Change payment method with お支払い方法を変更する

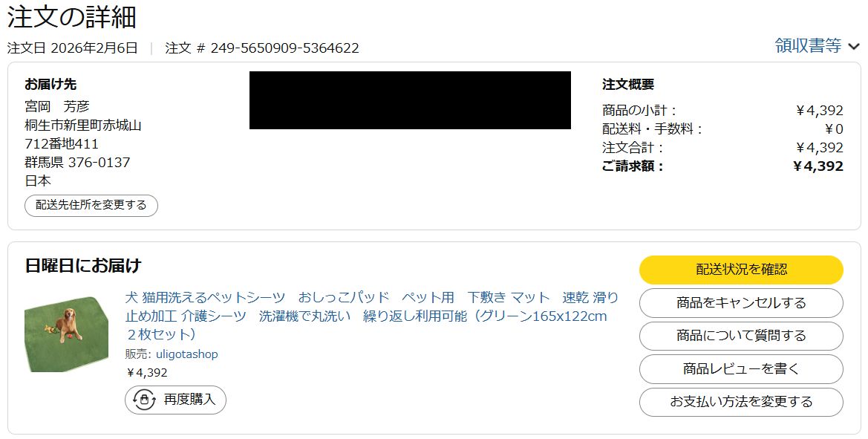coord(741,402)
